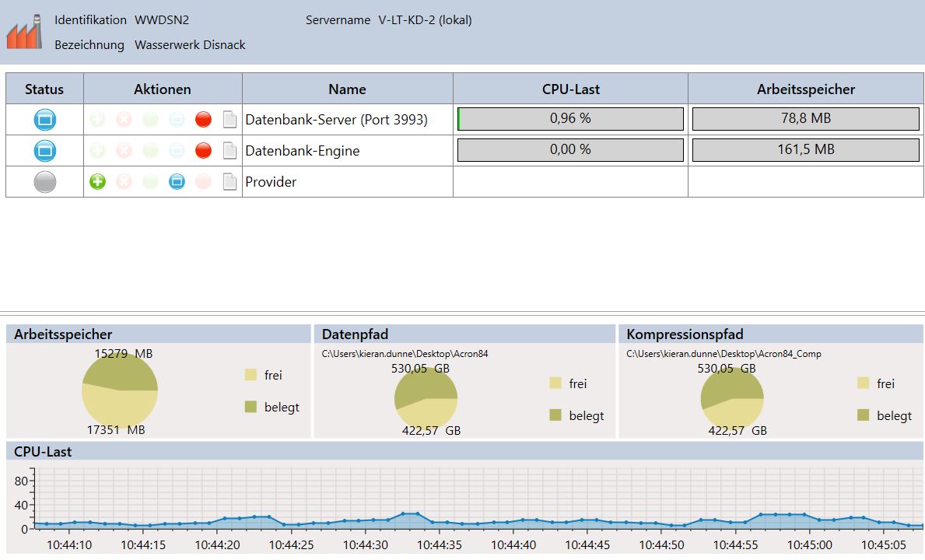Click the red stop icon for Datenbank-Engine
925x560 pixels.
pos(203,151)
